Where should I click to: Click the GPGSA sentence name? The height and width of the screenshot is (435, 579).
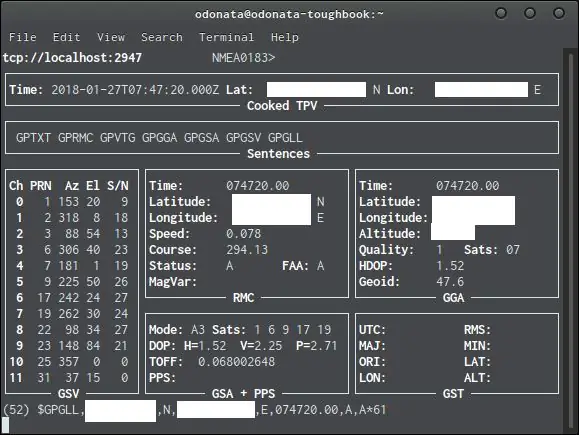(202, 138)
